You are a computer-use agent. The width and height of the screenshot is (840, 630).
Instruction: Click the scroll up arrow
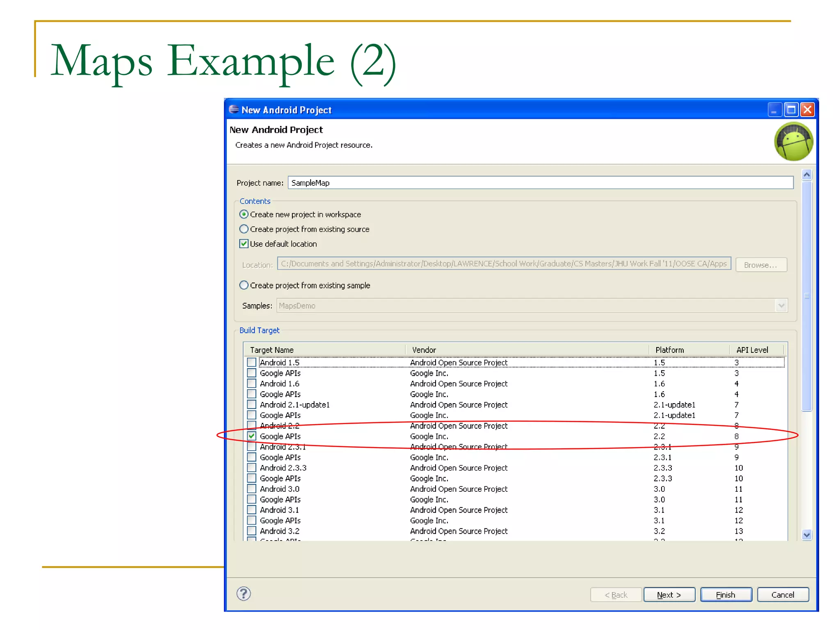click(807, 175)
